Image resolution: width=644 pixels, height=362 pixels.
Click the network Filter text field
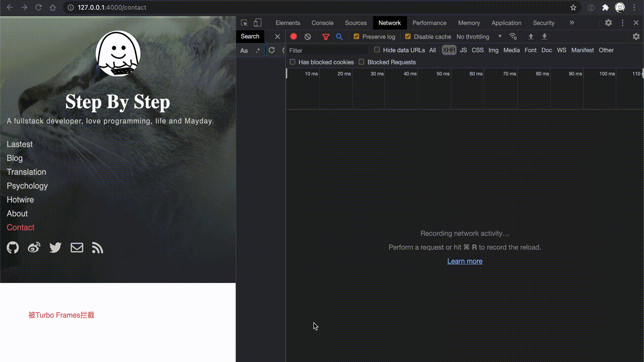[x=327, y=50]
